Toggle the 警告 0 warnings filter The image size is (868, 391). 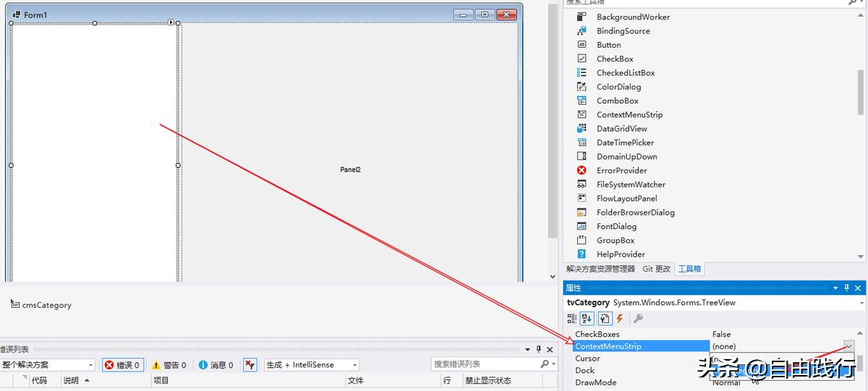pos(169,365)
